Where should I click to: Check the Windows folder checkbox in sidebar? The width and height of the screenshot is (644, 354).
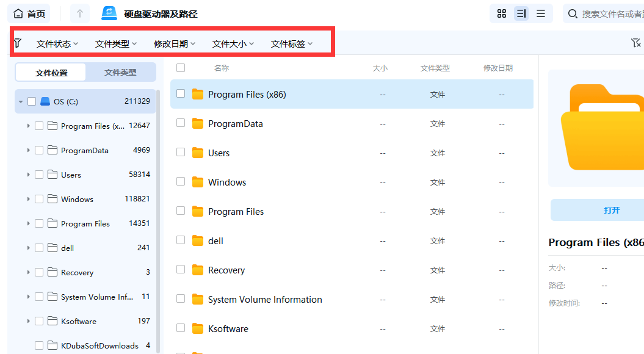(39, 198)
